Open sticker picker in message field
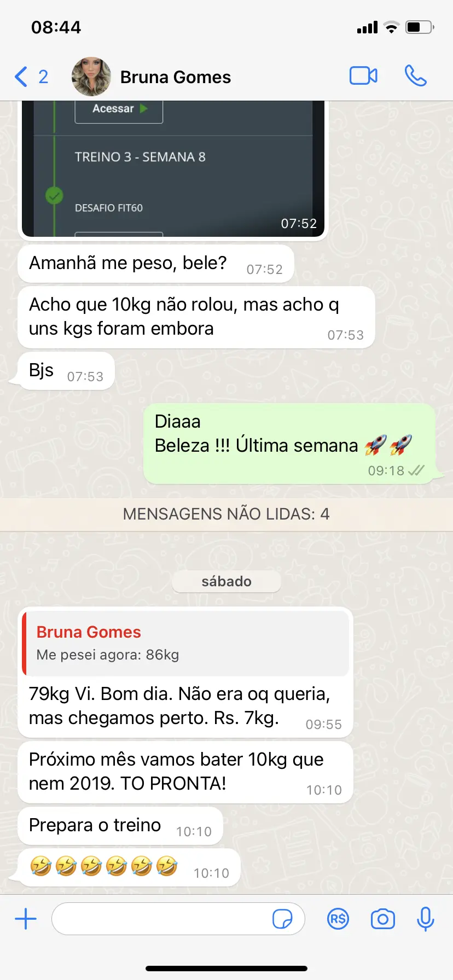Viewport: 453px width, 980px height. click(282, 919)
